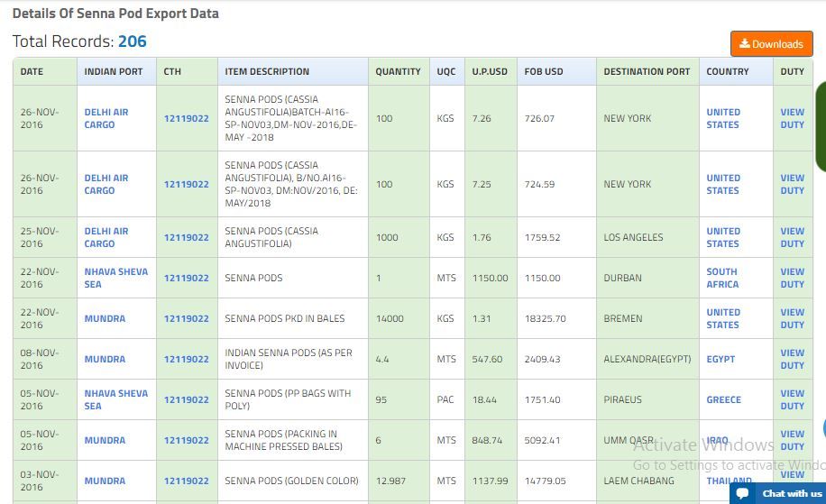Open VIEW DUTY in Egypt row
Viewport: 826px width, 504px height.
coord(793,359)
